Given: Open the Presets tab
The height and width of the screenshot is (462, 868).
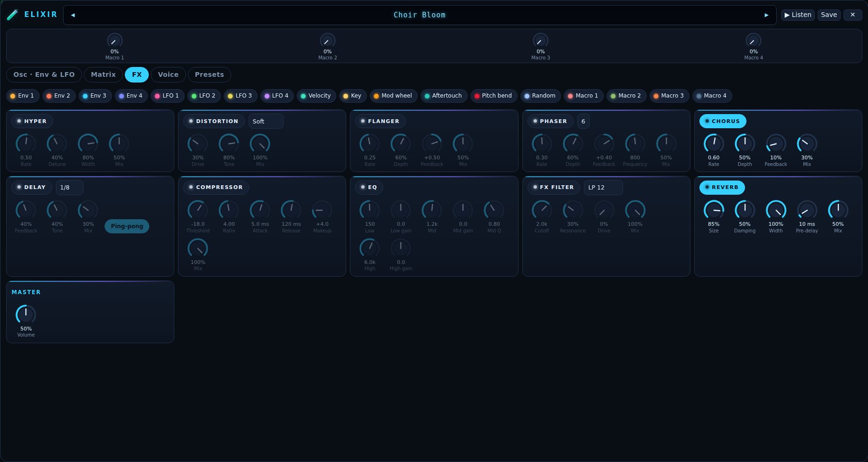Looking at the screenshot, I should (x=209, y=74).
